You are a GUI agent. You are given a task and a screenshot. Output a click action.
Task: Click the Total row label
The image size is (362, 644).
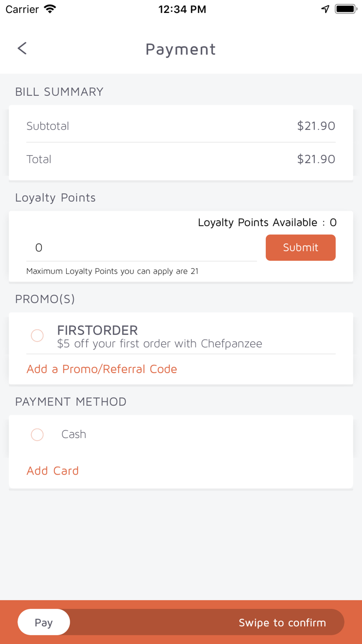tap(39, 159)
